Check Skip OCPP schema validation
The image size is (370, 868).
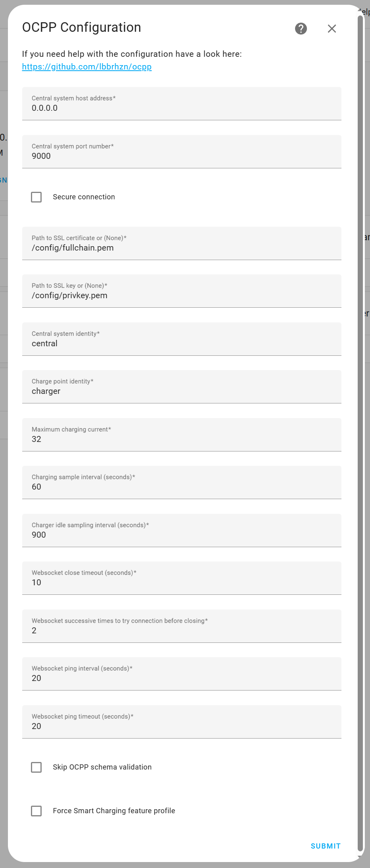pos(36,767)
